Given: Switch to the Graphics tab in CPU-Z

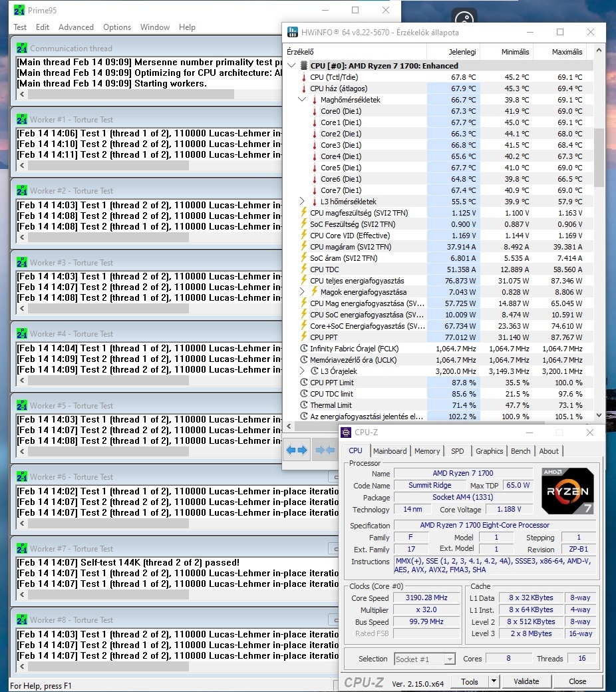Looking at the screenshot, I should 489,451.
